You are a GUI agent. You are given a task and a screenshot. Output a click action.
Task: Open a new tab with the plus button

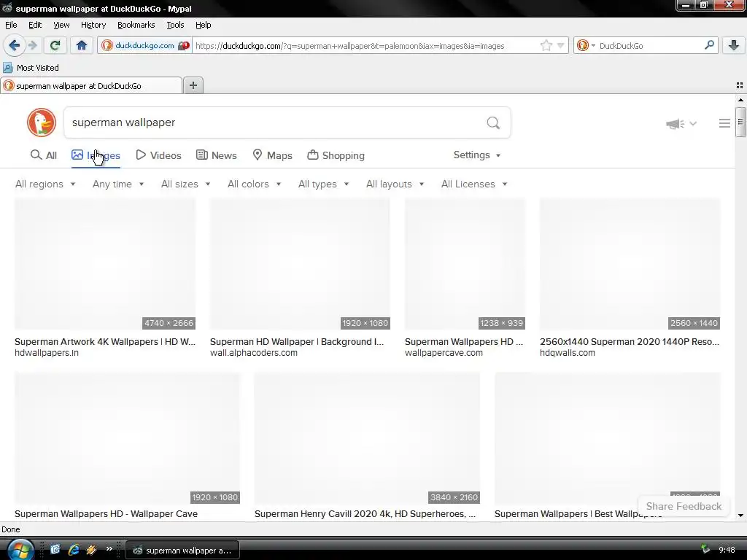point(193,85)
